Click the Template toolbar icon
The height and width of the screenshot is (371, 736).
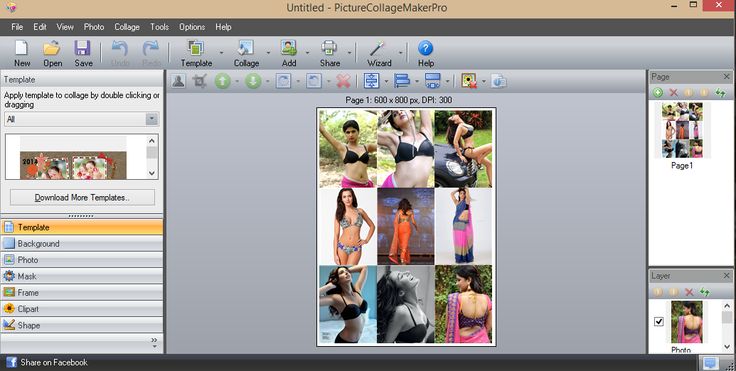pyautogui.click(x=196, y=48)
